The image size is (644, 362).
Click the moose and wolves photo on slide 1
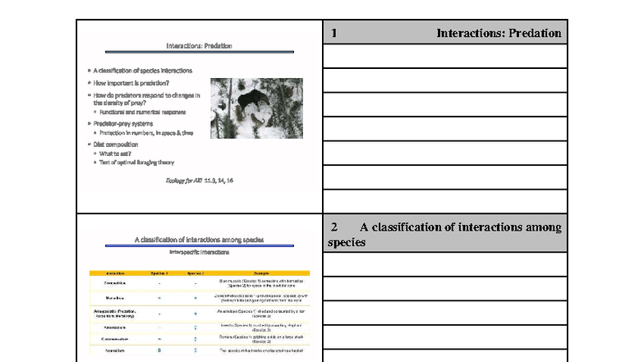point(256,108)
